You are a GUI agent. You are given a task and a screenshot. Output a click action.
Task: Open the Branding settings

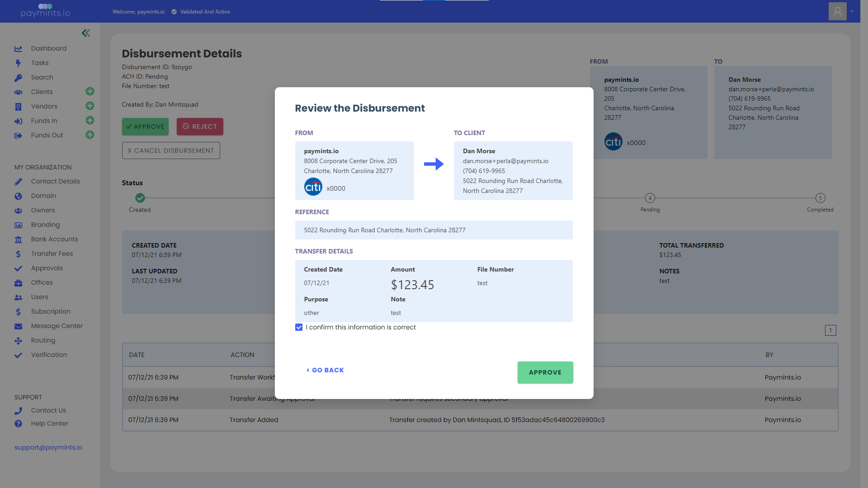[x=45, y=225]
